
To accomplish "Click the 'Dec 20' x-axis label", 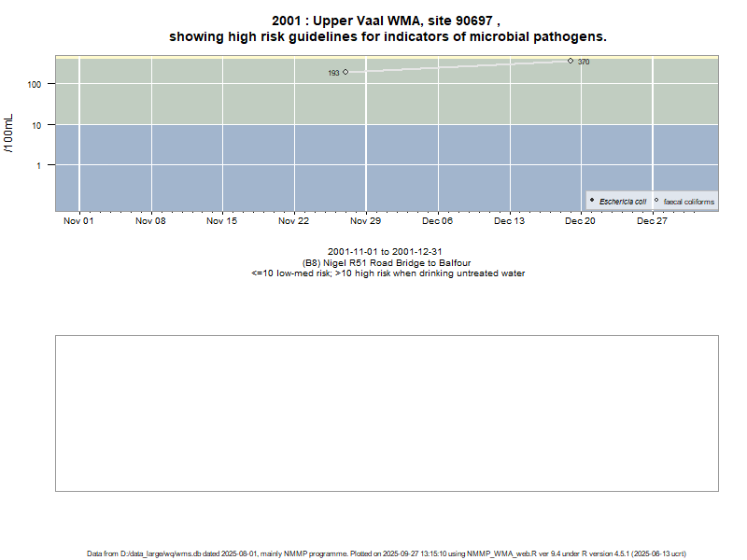I will [581, 221].
